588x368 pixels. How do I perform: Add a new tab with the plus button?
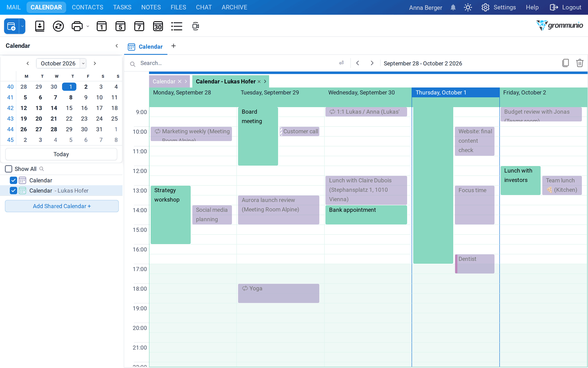(x=174, y=46)
